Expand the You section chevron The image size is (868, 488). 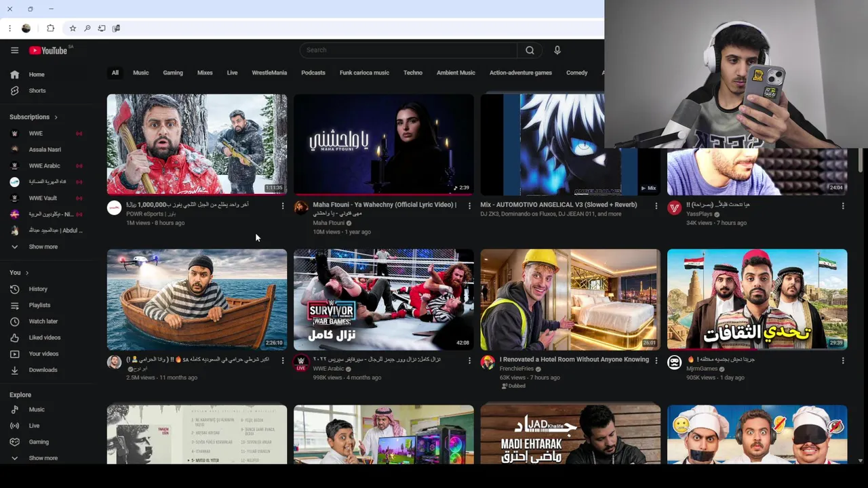(26, 273)
